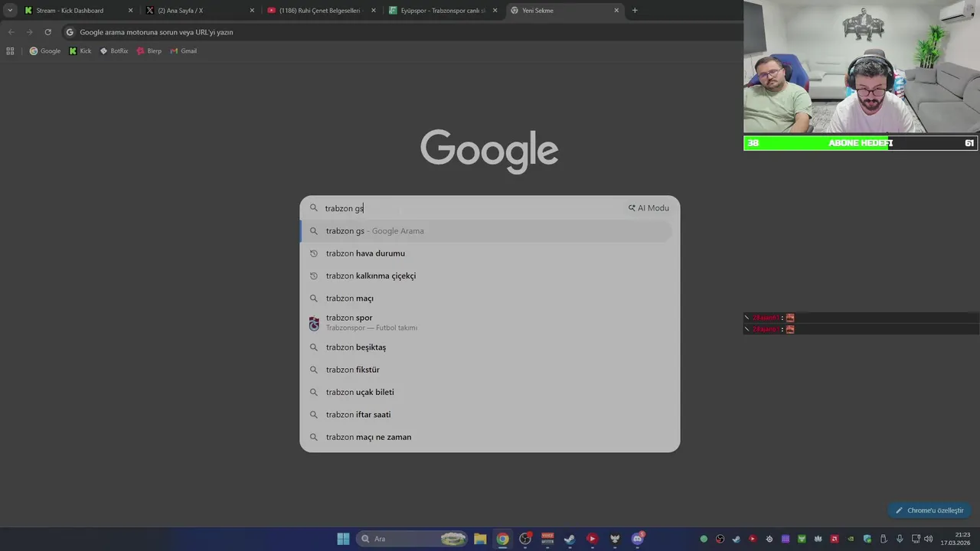Click the Steam icon in system tray
Screen dimensions: 980x551
737,539
